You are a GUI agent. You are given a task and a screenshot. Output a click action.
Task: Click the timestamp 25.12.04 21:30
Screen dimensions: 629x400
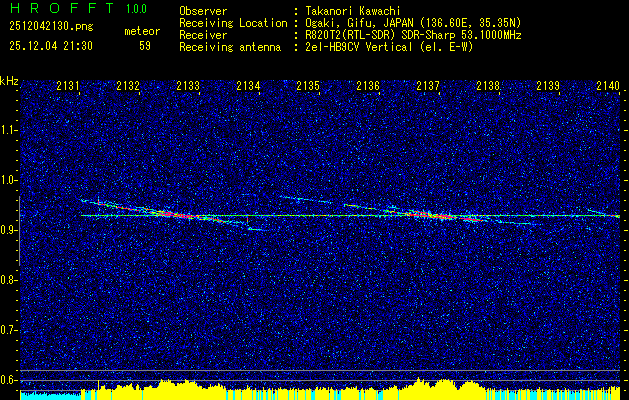coord(51,46)
